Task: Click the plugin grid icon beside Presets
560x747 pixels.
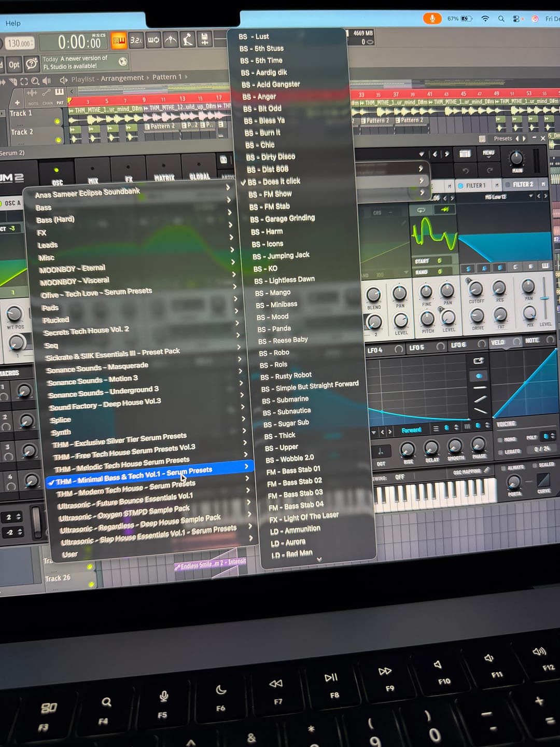Action: [x=482, y=139]
